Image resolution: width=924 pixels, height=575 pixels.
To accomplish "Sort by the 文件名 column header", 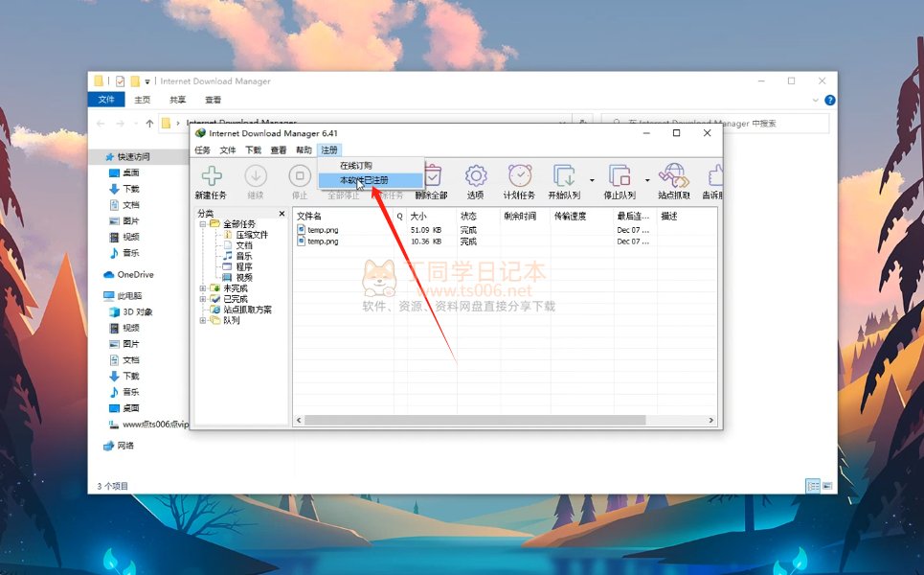I will coord(344,216).
